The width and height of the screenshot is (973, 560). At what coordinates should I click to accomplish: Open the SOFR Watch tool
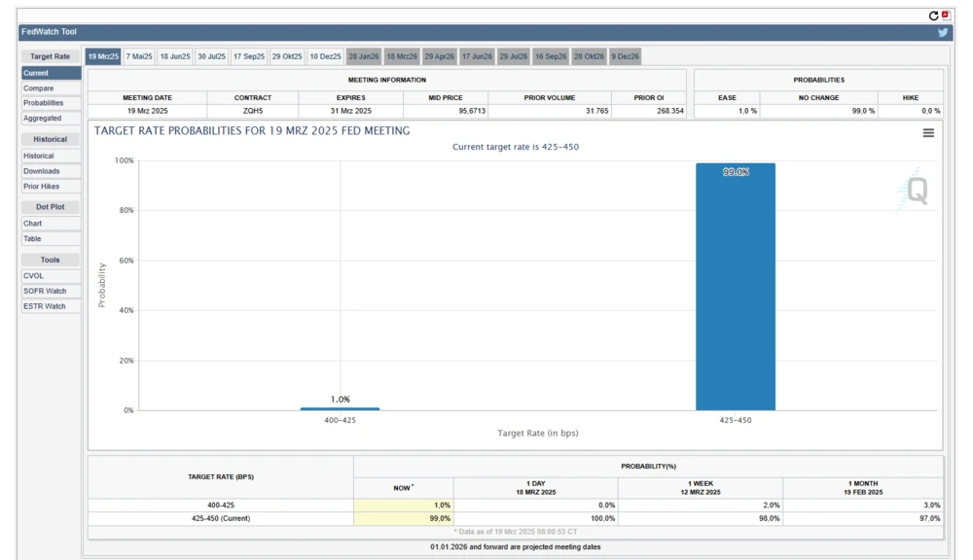[x=45, y=291]
